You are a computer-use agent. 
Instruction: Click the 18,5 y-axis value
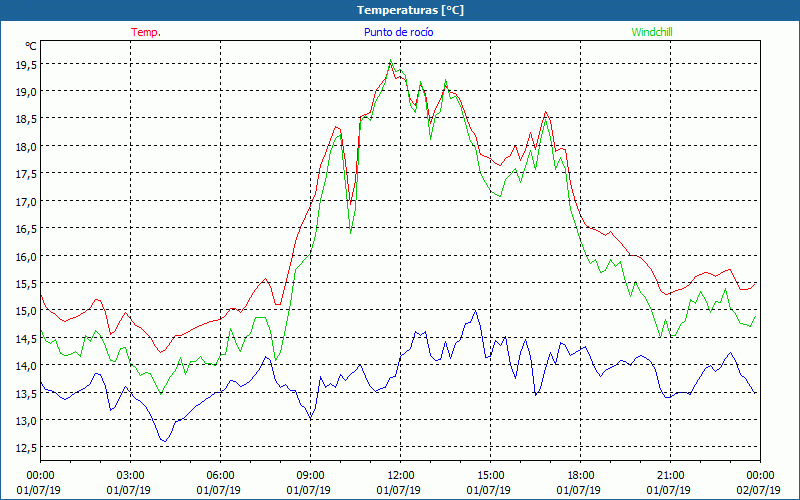click(27, 119)
